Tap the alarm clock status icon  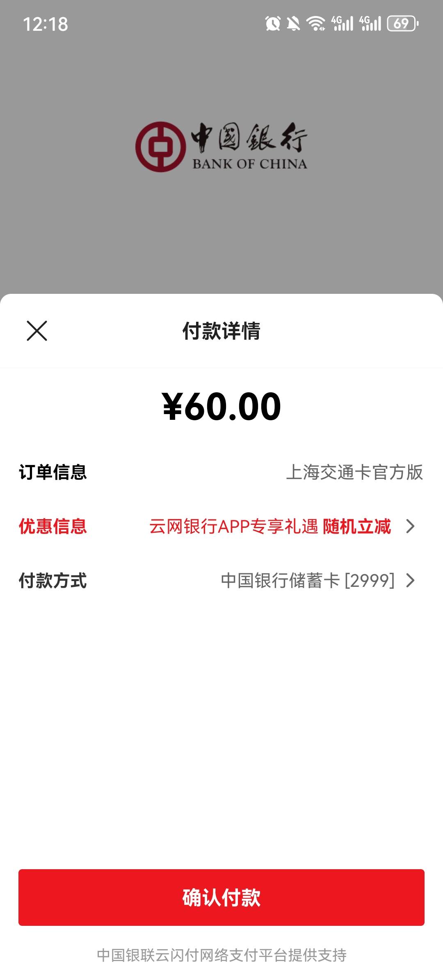[x=273, y=23]
